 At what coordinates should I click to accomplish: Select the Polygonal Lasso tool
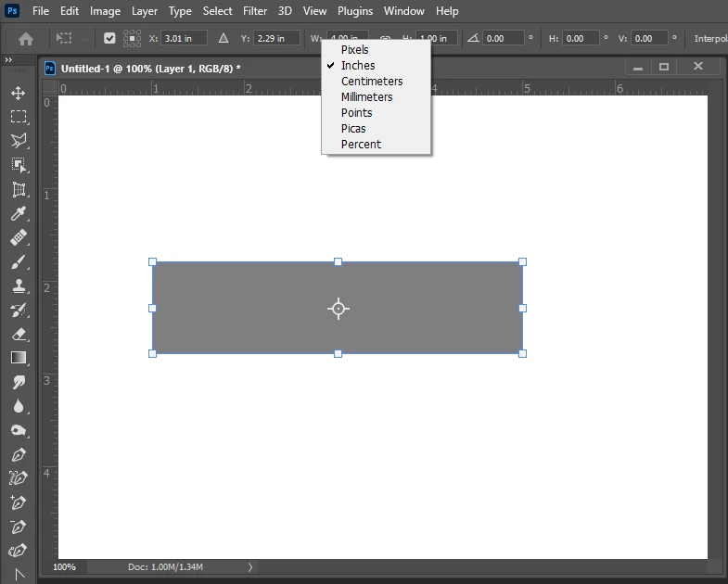(x=19, y=141)
